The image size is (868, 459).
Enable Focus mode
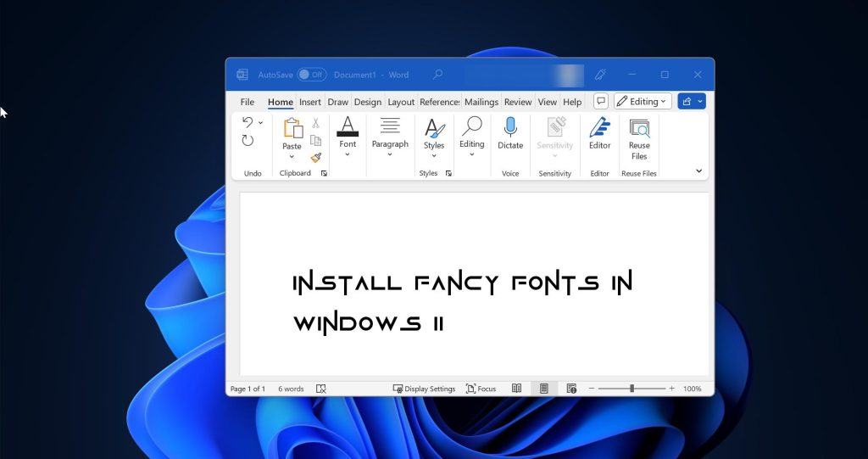pyautogui.click(x=481, y=389)
